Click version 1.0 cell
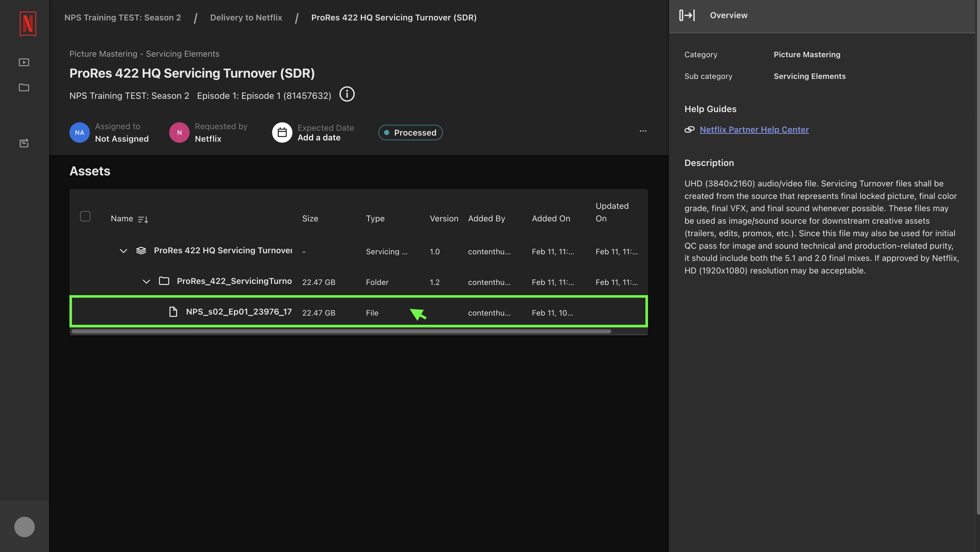 [x=434, y=252]
